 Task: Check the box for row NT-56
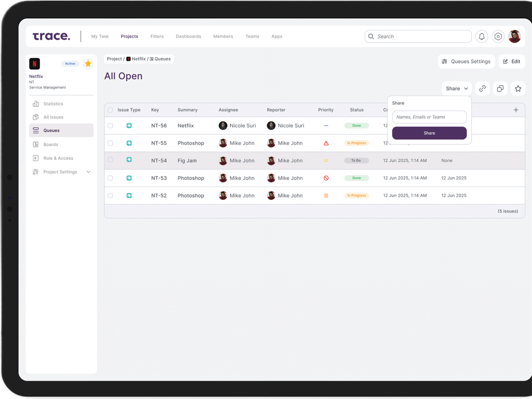point(110,126)
